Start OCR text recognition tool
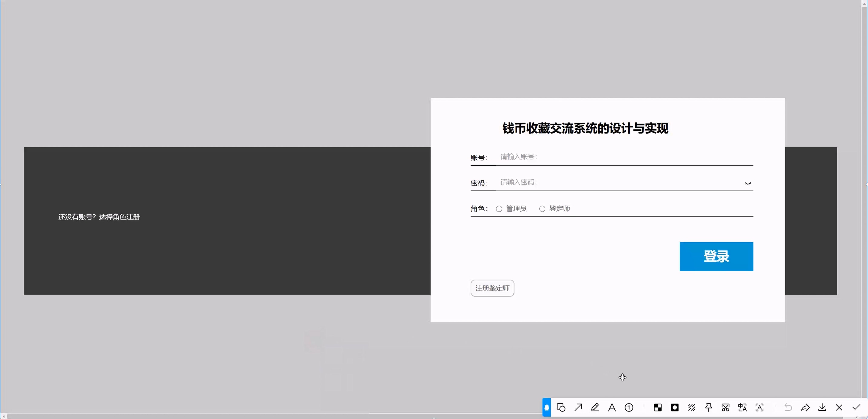Screen dimensions: 868x419 coord(760,407)
